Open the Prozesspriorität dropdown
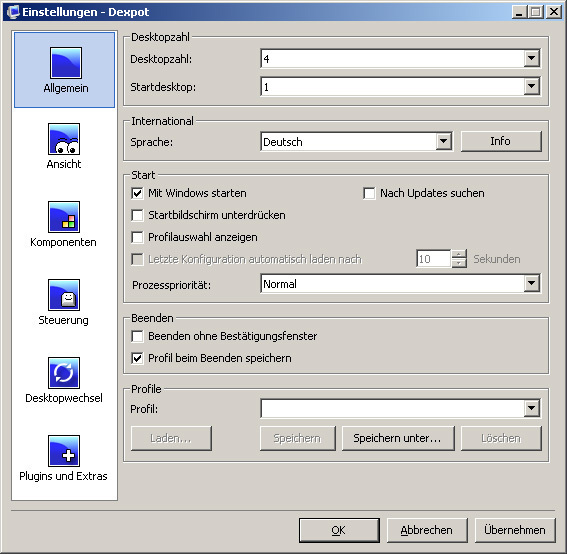 531,283
